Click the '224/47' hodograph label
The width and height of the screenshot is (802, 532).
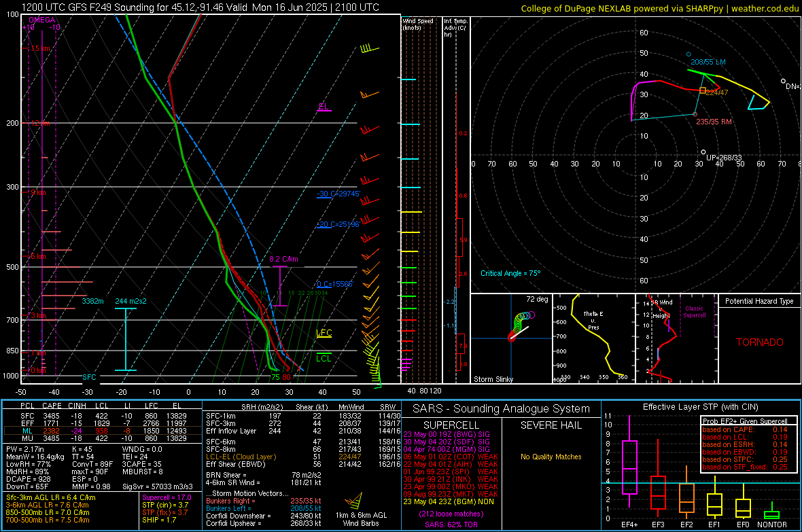tap(717, 92)
